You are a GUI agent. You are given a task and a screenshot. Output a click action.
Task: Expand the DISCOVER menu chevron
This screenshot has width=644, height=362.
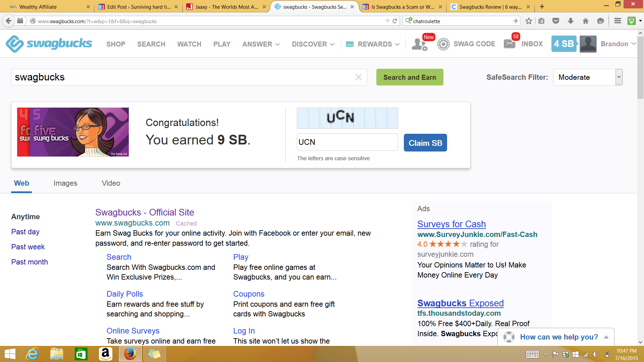pos(332,44)
